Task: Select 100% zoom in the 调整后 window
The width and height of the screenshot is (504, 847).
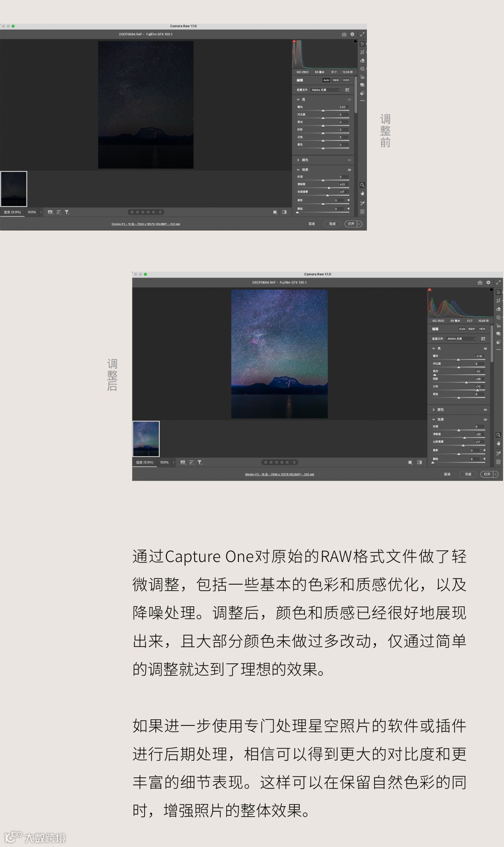Action: [x=164, y=462]
